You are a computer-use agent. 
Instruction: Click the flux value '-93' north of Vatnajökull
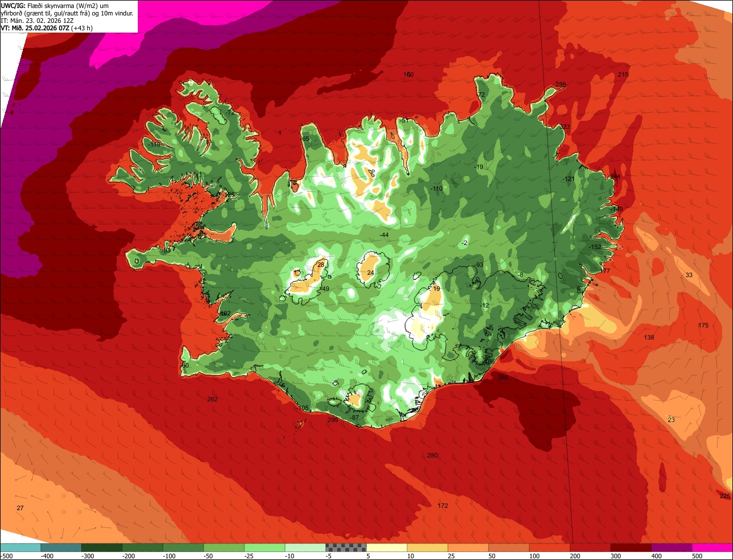pos(479,265)
